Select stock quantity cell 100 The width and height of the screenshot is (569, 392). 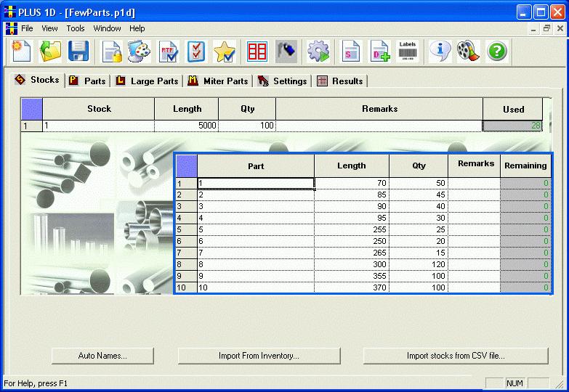click(x=247, y=126)
